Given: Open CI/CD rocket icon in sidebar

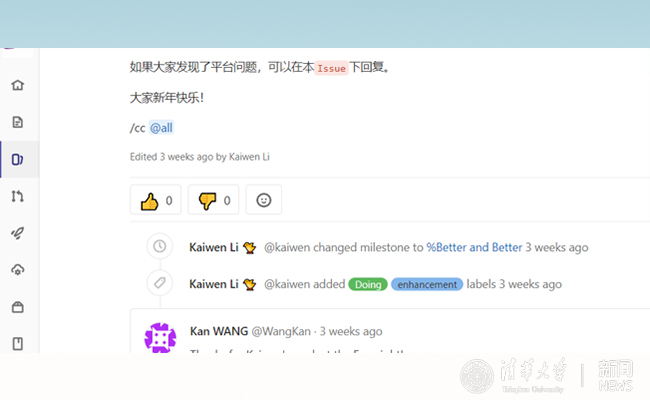Looking at the screenshot, I should pos(17,233).
